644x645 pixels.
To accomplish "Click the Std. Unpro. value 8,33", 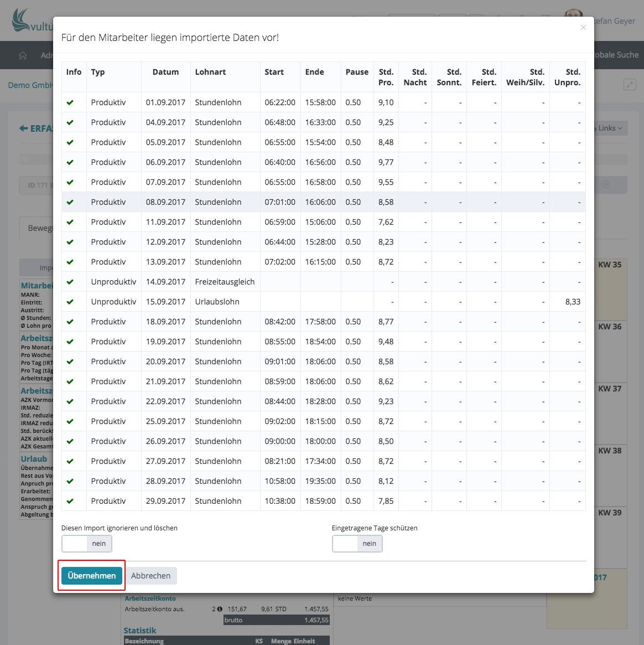I will point(573,302).
